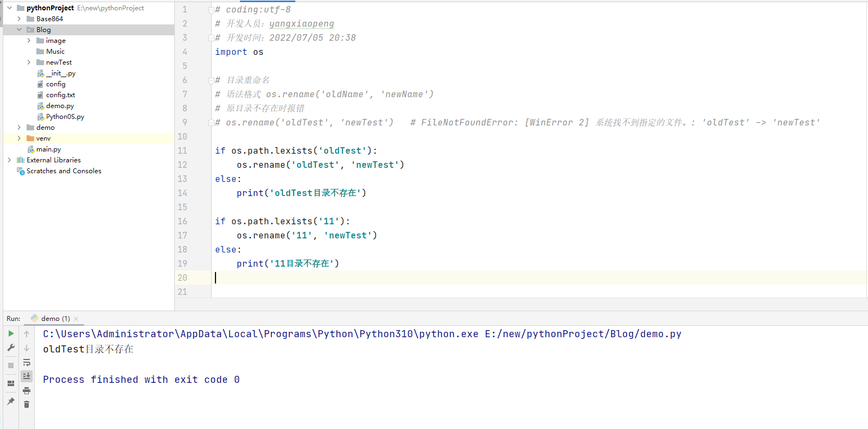Toggle Scroll to End in console
The height and width of the screenshot is (429, 868).
27,376
